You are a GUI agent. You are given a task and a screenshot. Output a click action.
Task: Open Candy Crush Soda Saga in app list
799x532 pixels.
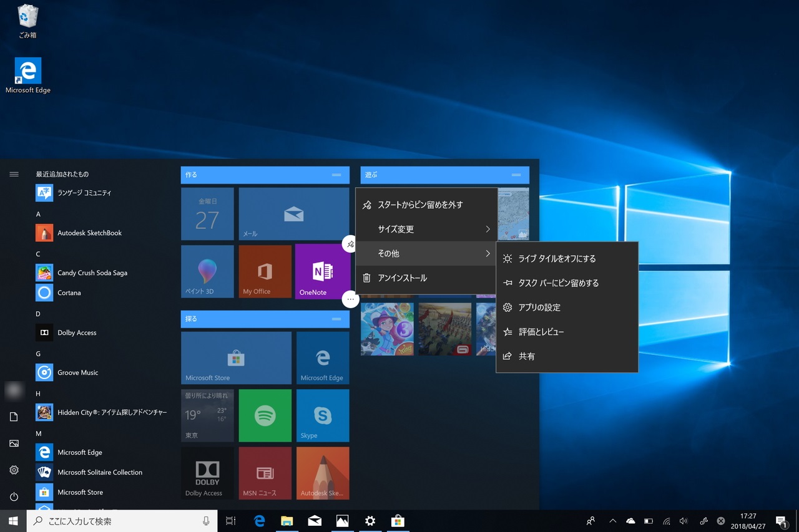point(100,273)
